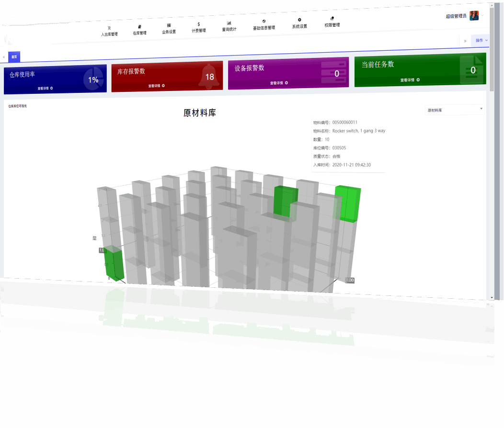Screen dimensions: 504x428
Task: Click the scrollbar up arrow
Action: pyautogui.click(x=492, y=5)
